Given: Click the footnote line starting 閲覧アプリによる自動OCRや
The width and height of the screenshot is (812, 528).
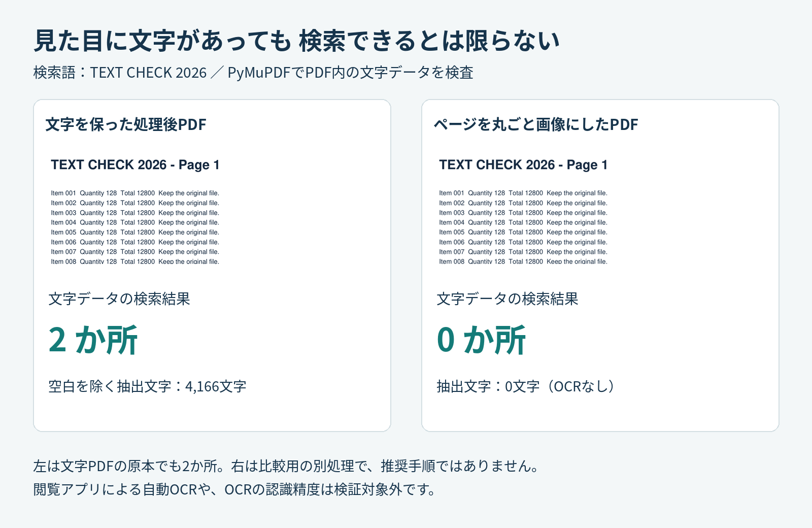Looking at the screenshot, I should [x=234, y=489].
